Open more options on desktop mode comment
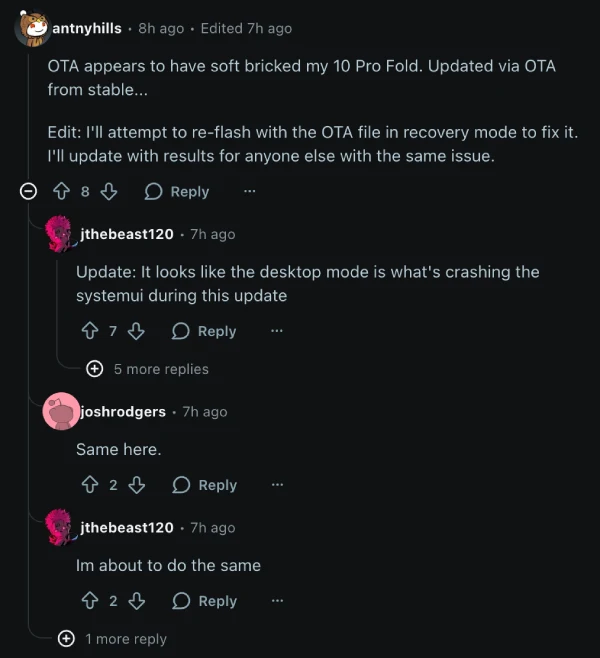The width and height of the screenshot is (600, 658). [277, 331]
